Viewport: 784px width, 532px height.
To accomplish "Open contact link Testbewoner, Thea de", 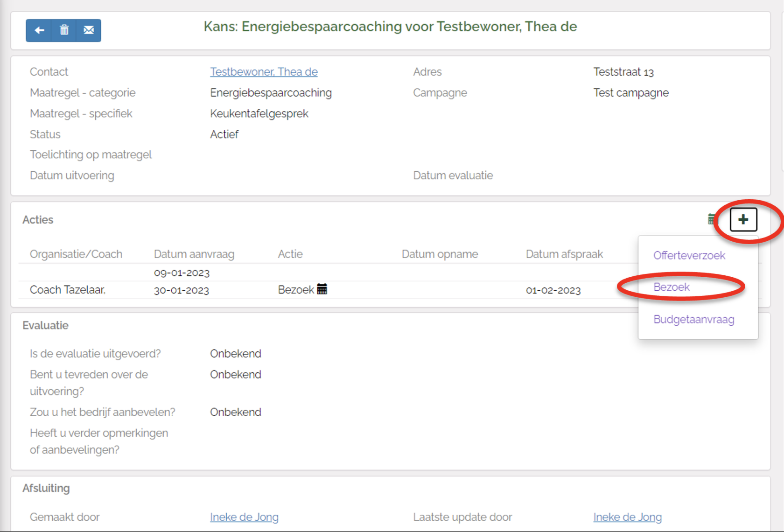I will (x=264, y=72).
